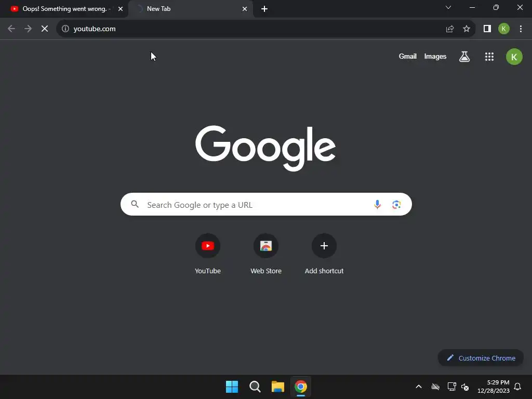Open Images link

click(x=435, y=56)
